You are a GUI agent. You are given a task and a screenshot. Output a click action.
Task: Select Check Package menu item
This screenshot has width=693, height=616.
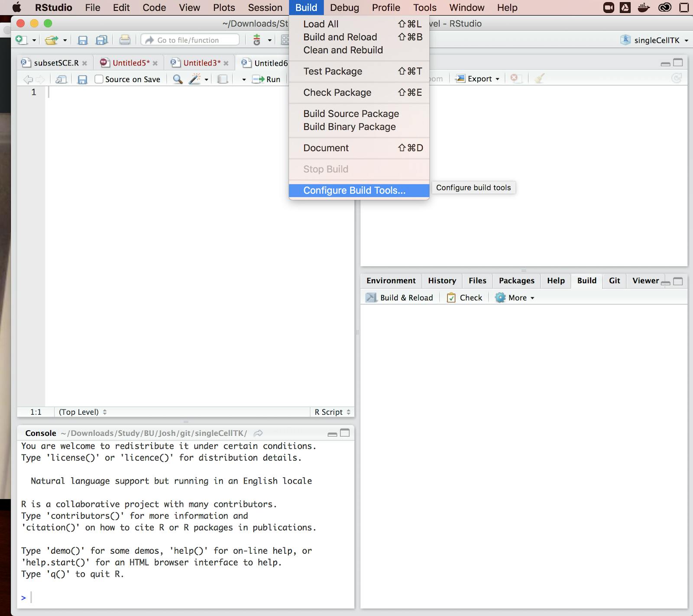pyautogui.click(x=359, y=93)
